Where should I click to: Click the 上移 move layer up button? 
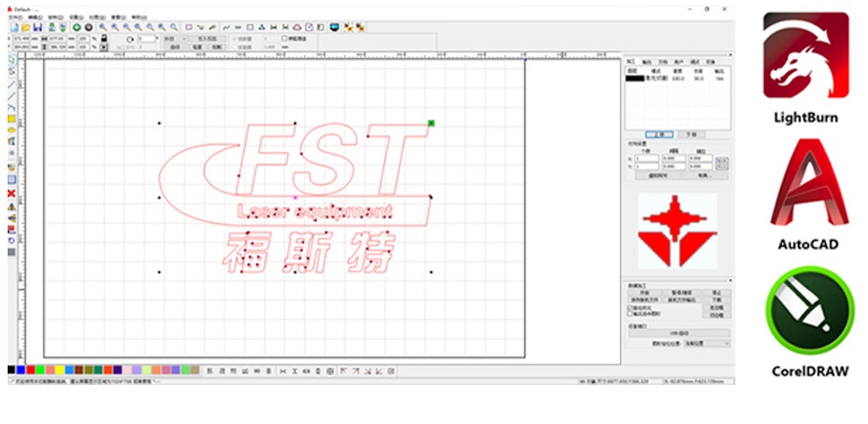(x=660, y=134)
